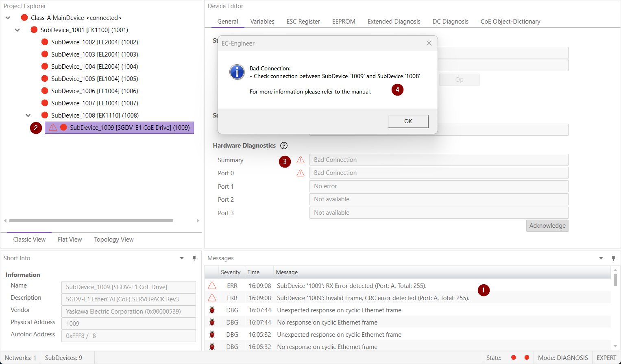
Task: Open the Messages panel dropdown arrow
Action: point(601,258)
